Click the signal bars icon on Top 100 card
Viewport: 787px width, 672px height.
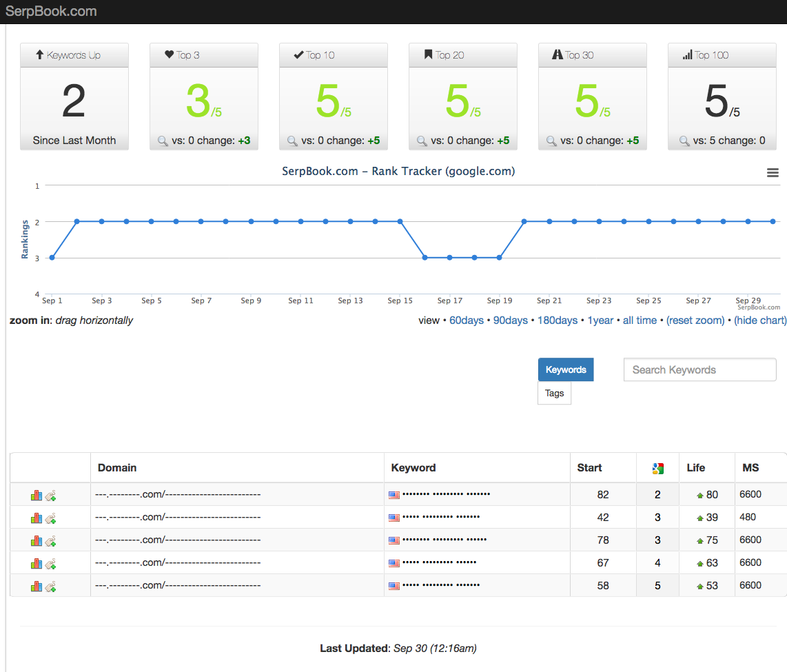pos(688,54)
